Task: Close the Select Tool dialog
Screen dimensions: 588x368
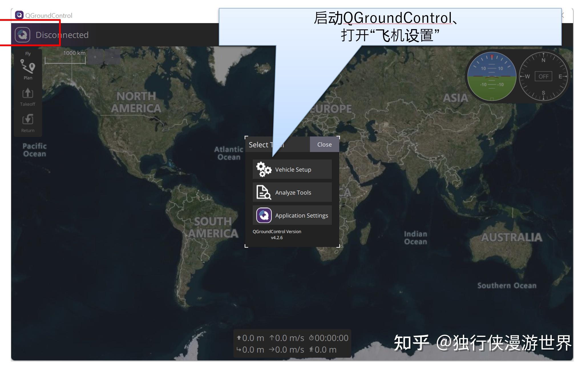Action: coord(324,145)
